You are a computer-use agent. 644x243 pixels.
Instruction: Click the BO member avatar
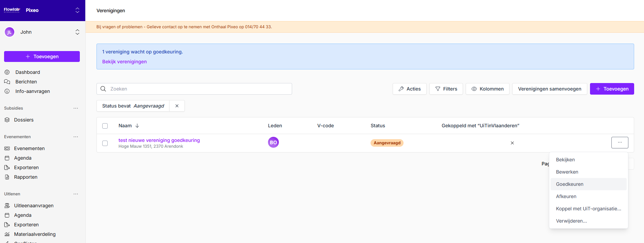click(273, 142)
